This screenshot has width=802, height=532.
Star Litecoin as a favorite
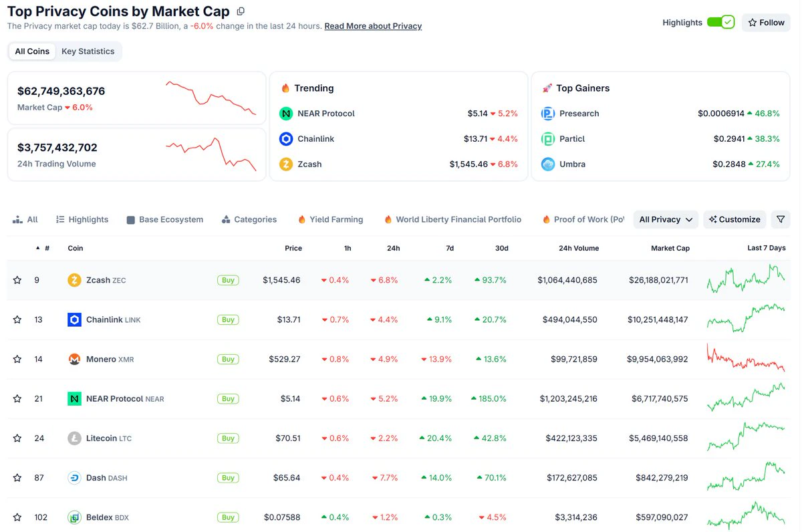pyautogui.click(x=17, y=438)
